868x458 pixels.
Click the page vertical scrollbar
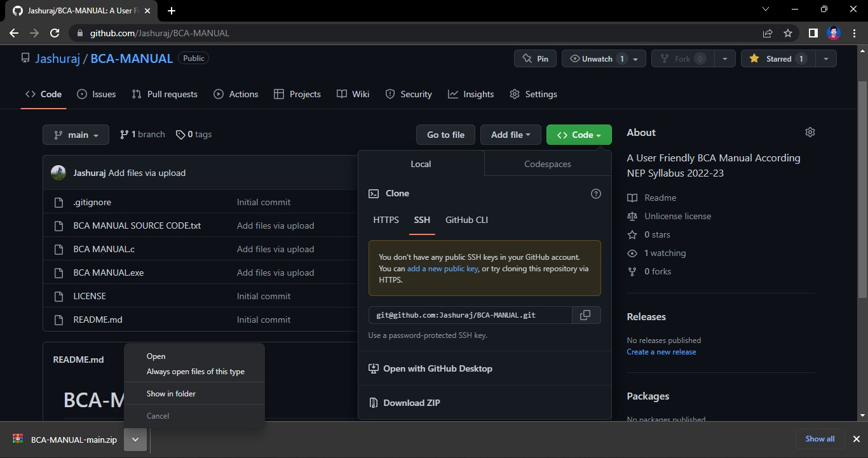862,191
